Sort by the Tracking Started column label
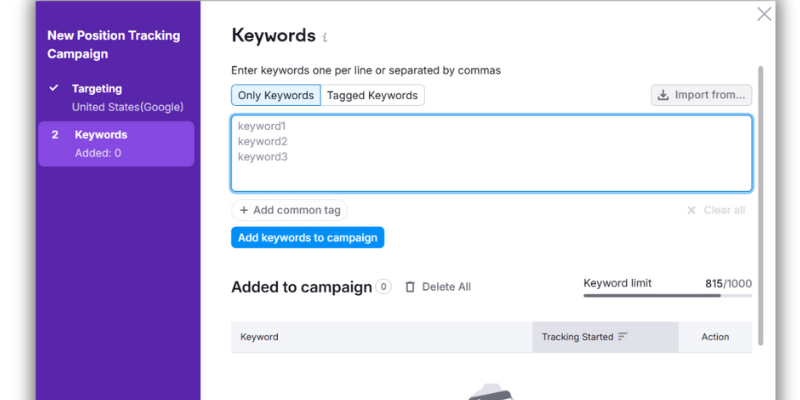This screenshot has height=400, width=800. 577,337
